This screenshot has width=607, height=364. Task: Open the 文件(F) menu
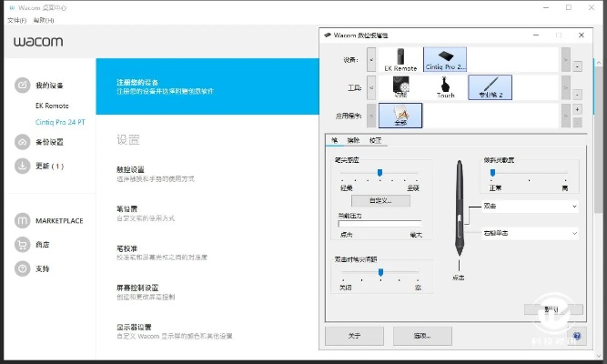pos(16,20)
